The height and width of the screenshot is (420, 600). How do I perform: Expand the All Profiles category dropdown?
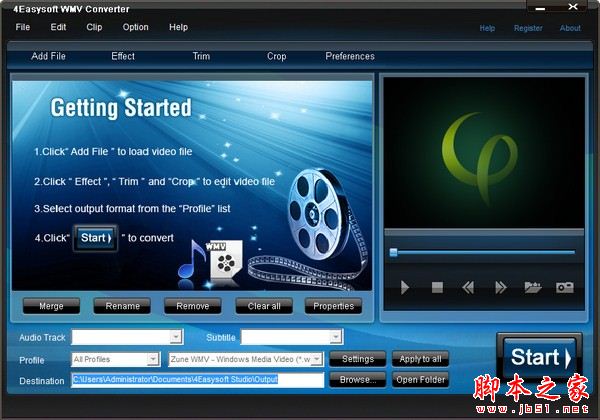pos(153,359)
